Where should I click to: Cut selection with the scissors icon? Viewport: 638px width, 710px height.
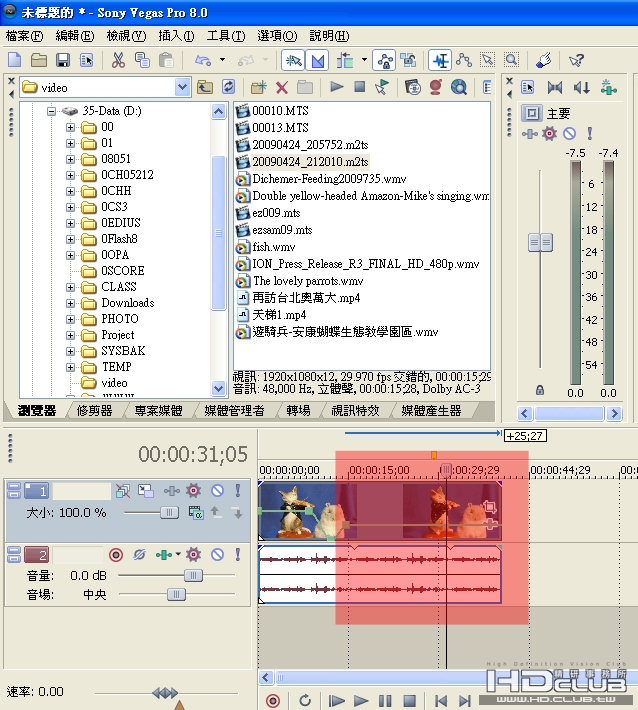(118, 60)
